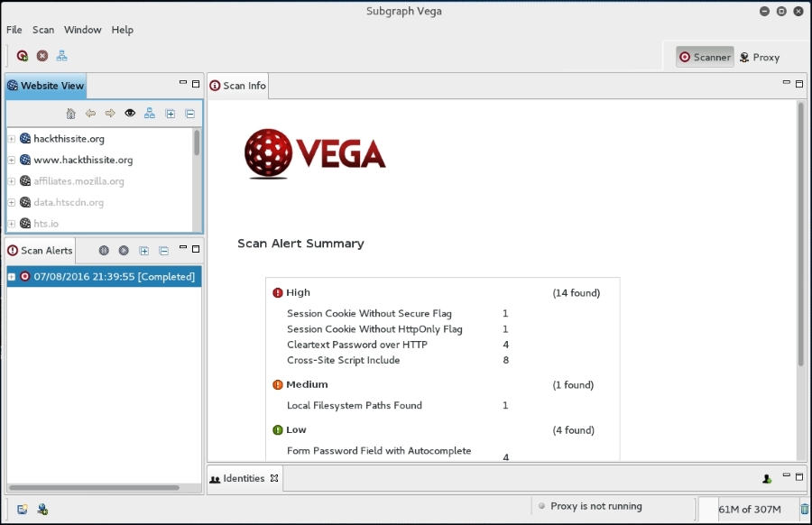Viewport: 812px width, 525px height.
Task: Click the back arrow in Website View panel
Action: pyautogui.click(x=90, y=114)
